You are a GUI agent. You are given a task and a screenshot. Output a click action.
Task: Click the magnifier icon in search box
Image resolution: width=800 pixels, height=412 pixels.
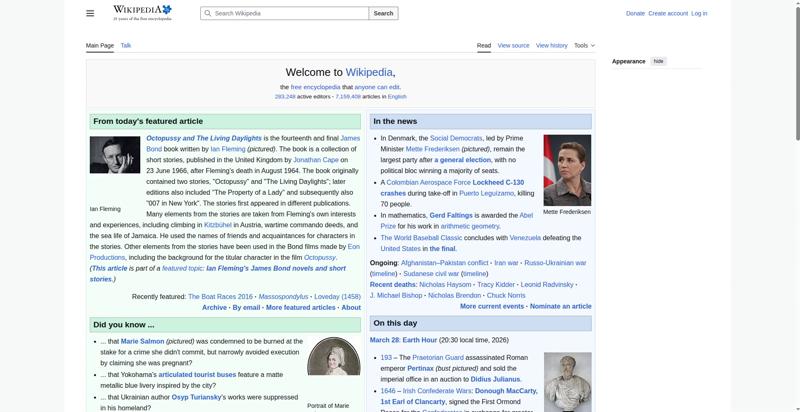pos(207,14)
